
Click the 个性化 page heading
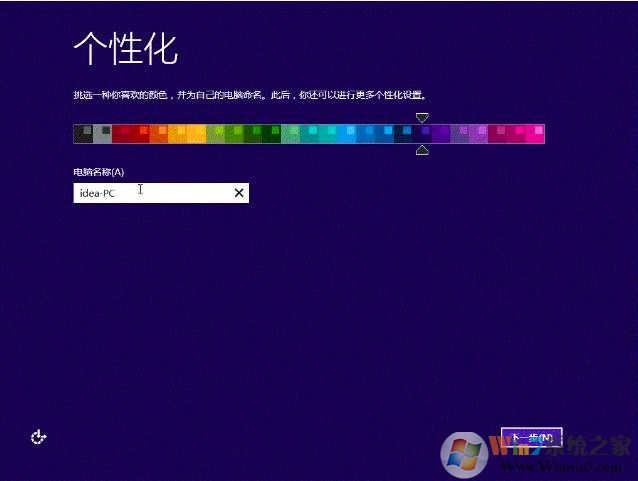[125, 48]
